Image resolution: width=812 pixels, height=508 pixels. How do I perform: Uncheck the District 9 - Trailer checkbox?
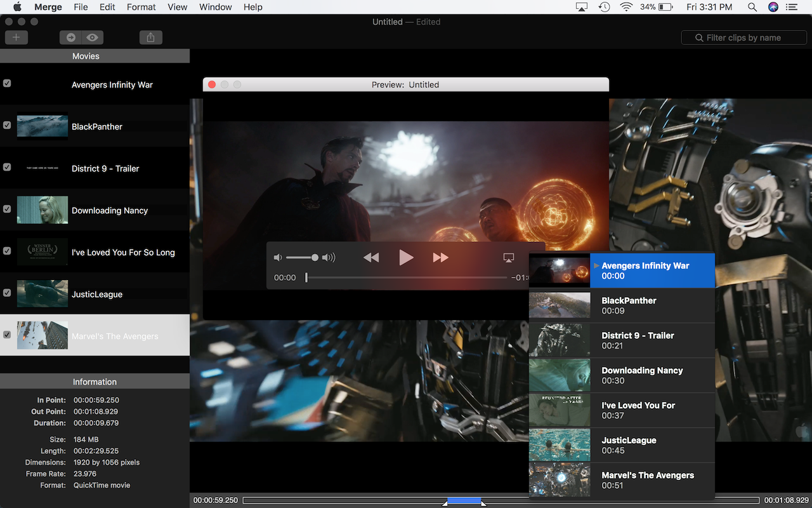(x=7, y=167)
